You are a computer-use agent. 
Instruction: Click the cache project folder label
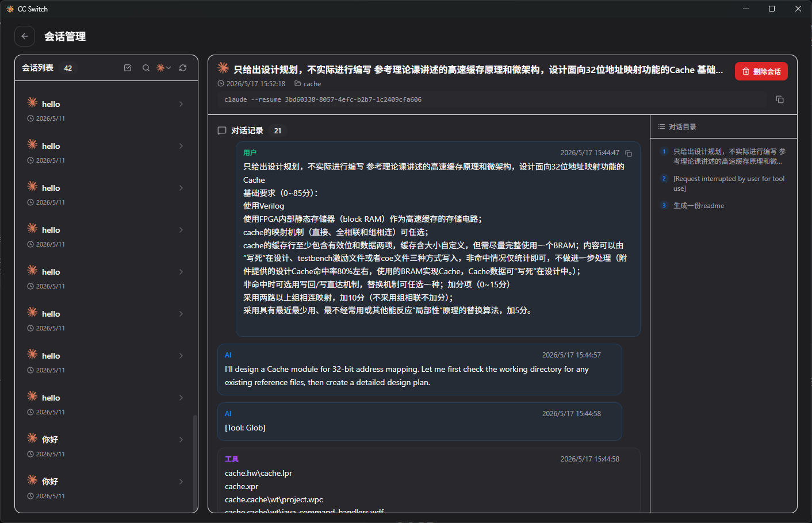pos(308,84)
